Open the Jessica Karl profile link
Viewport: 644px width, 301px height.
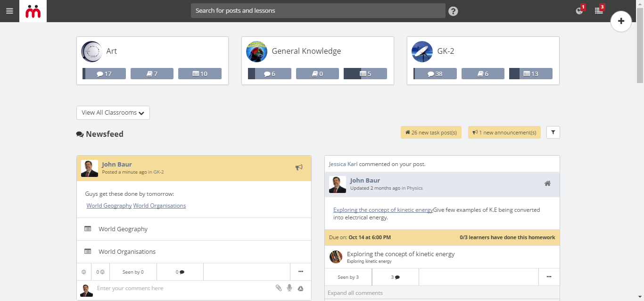pyautogui.click(x=343, y=164)
